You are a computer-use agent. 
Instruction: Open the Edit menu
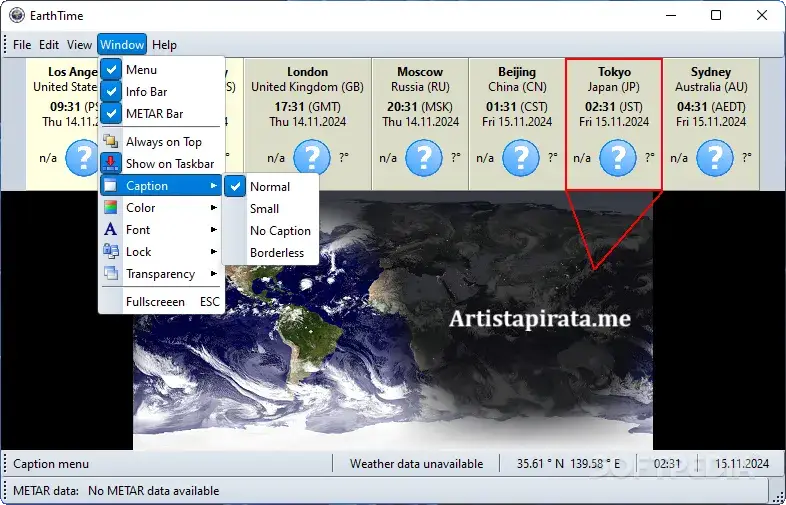point(49,45)
